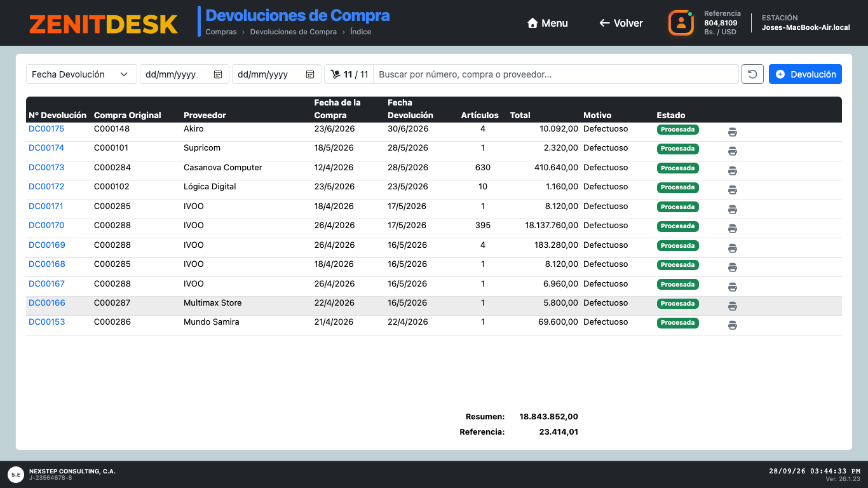868x488 pixels.
Task: Open calendar picker of first date field
Action: pyautogui.click(x=218, y=74)
